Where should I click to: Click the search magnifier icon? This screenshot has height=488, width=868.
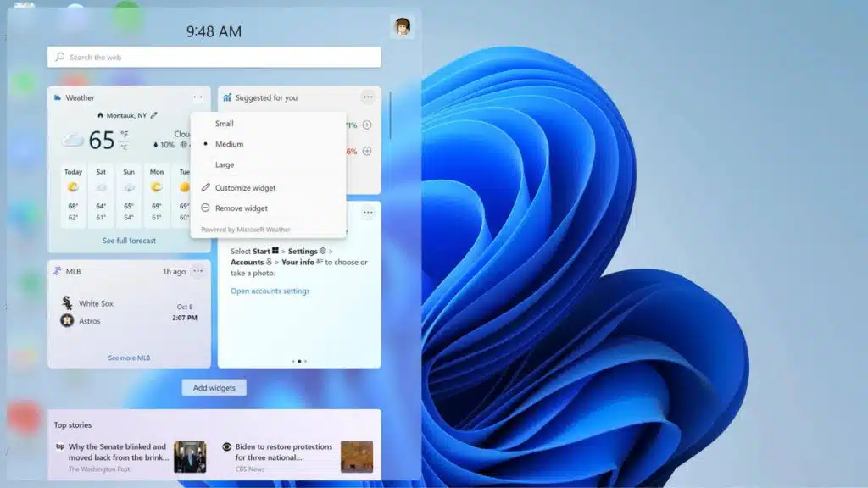pos(58,57)
